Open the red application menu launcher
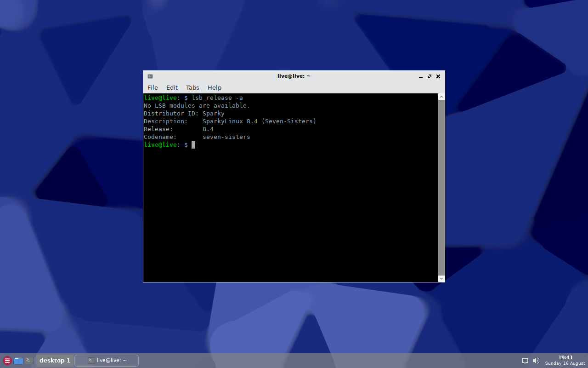Image resolution: width=588 pixels, height=368 pixels. point(7,361)
